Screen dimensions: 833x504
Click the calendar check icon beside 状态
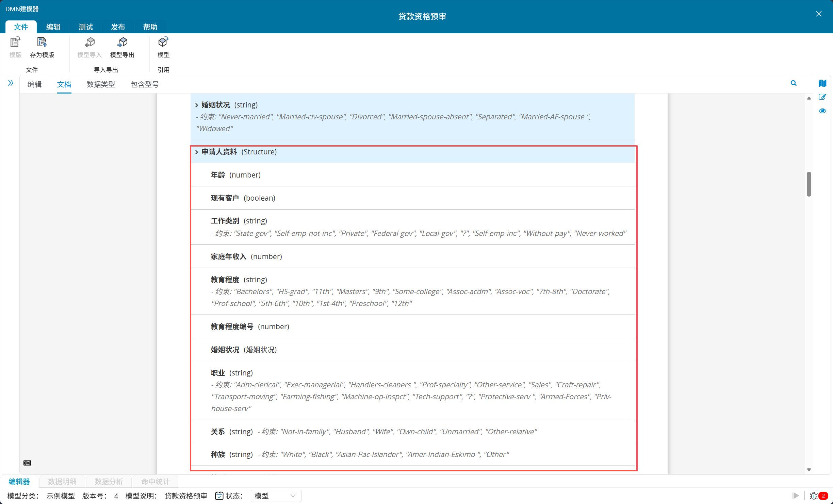(219, 496)
